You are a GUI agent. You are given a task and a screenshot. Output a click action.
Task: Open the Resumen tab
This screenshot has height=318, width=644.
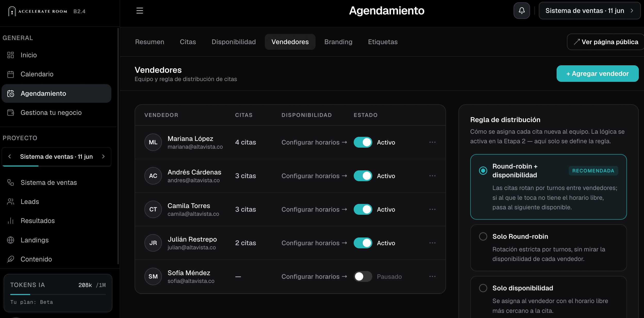tap(150, 42)
